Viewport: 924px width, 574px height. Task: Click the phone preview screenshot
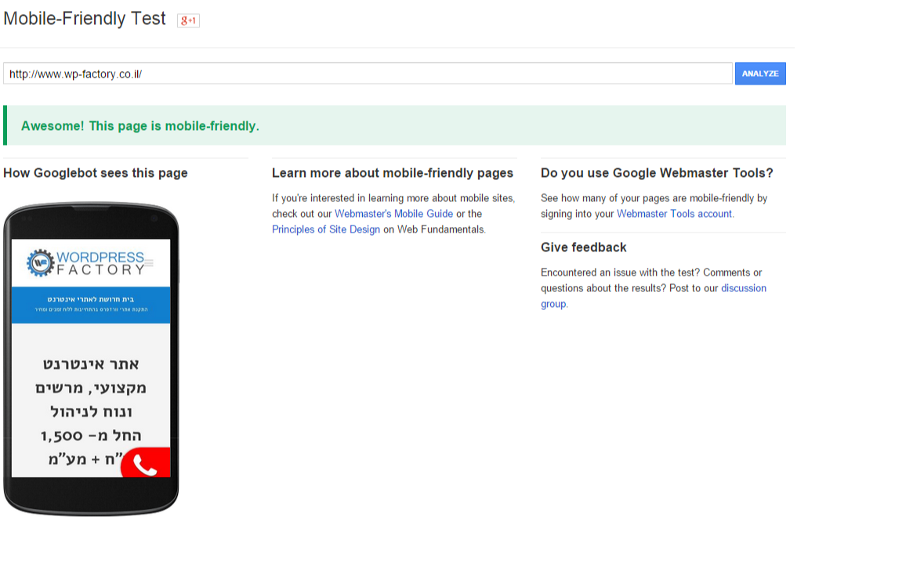91,358
